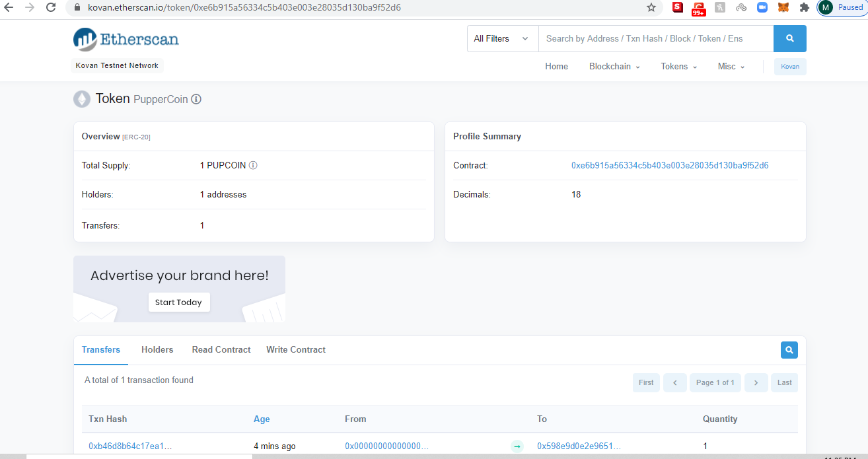868x459 pixels.
Task: Click the Kovan Testnet Network label
Action: pos(117,66)
